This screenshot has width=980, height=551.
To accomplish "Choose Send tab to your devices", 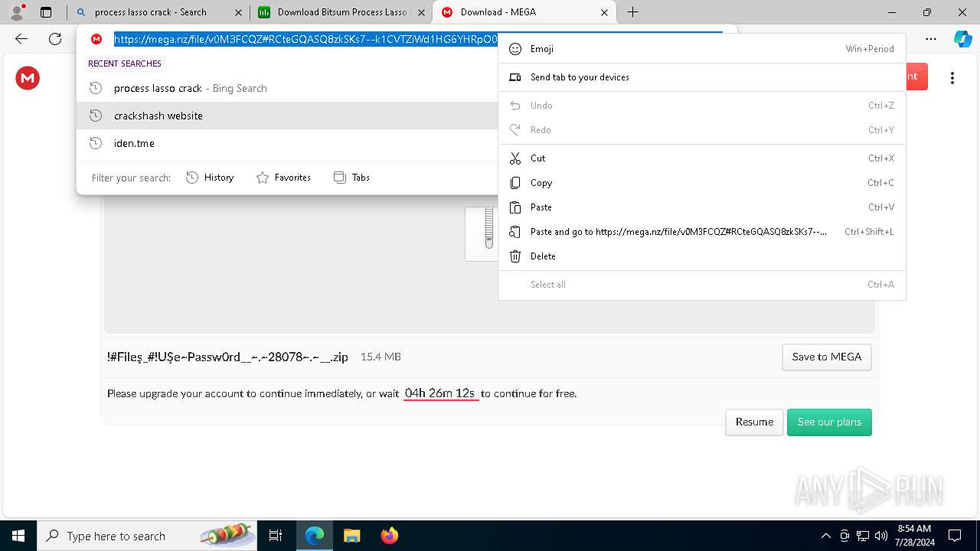I will (x=701, y=77).
